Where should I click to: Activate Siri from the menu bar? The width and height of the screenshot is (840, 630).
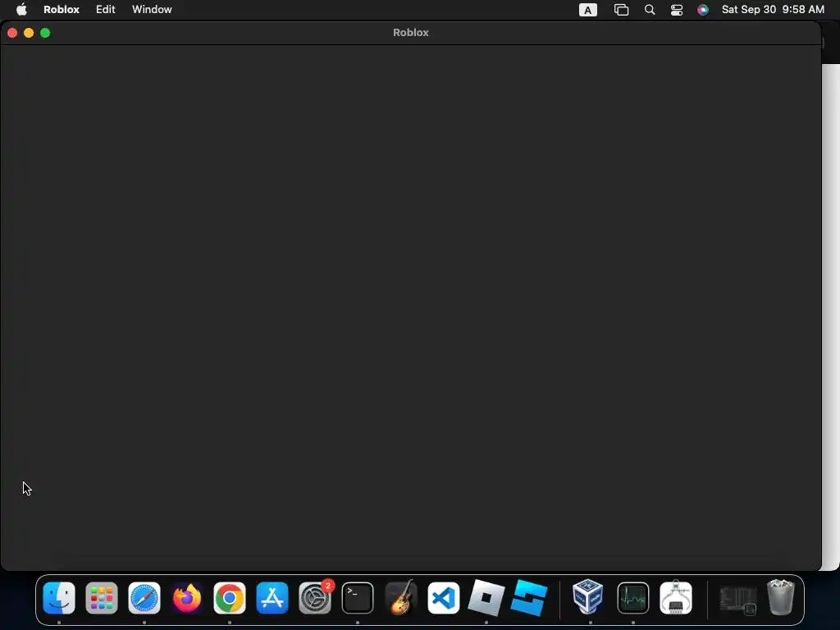click(x=703, y=10)
